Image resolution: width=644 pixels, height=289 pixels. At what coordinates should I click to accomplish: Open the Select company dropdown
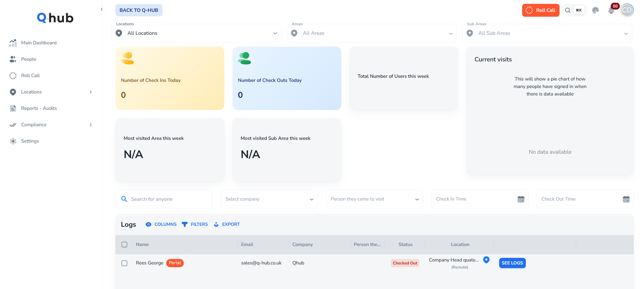click(269, 199)
